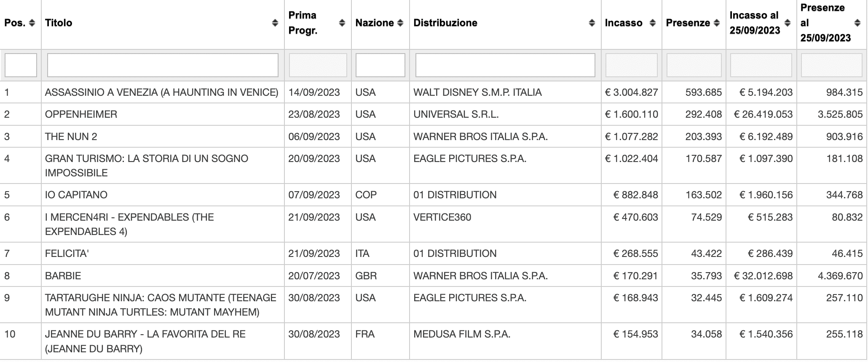
Task: Click WALT DISNEY S.M.P. ITALIA distributor
Action: [x=477, y=92]
